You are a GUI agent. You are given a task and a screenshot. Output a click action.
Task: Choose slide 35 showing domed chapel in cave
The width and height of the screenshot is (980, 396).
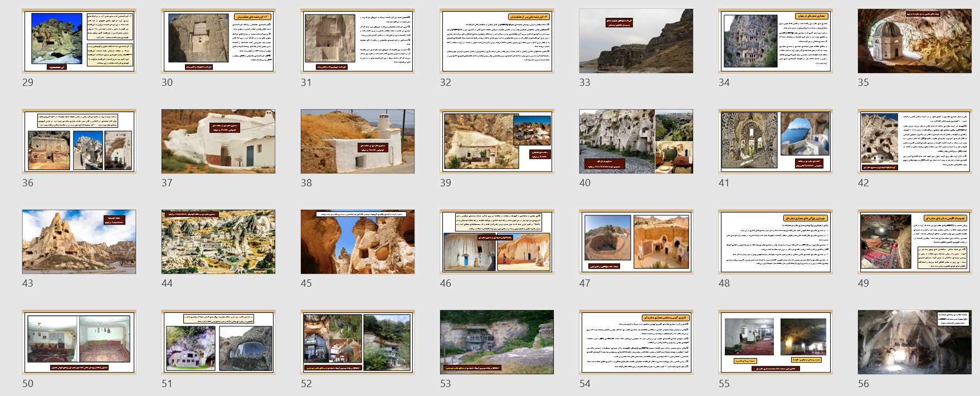click(914, 41)
